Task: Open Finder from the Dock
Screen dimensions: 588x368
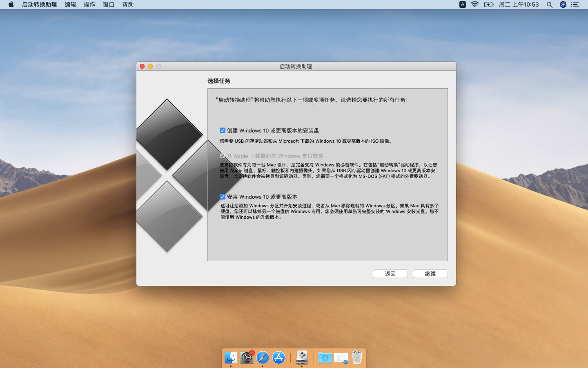Action: click(231, 357)
